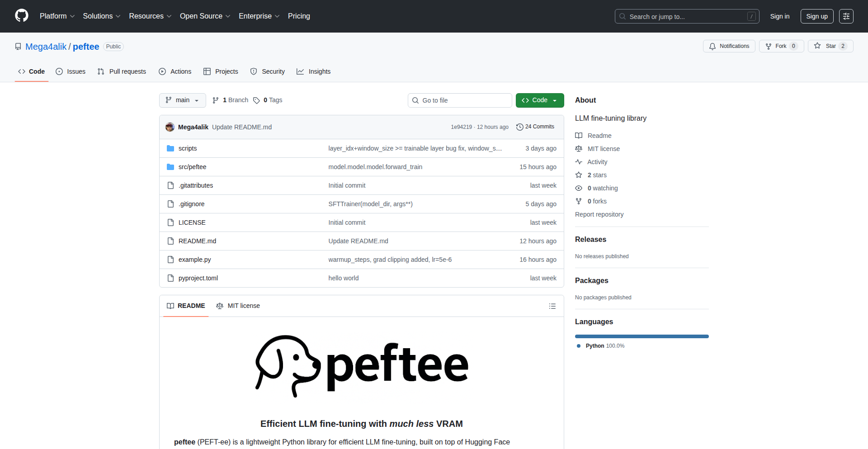The width and height of the screenshot is (868, 449).
Task: Select the MIT license tab beside README
Action: [x=238, y=306]
